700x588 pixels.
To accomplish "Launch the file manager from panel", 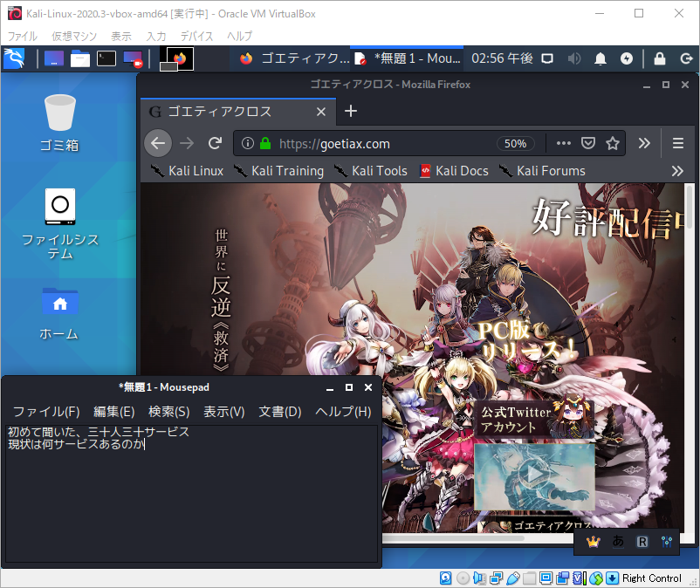I will point(80,58).
